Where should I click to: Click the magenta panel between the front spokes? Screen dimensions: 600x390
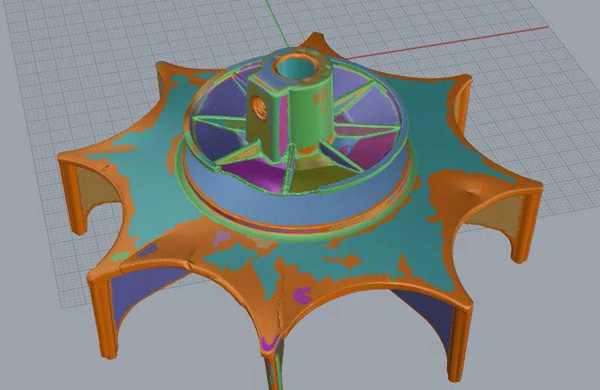(253, 171)
